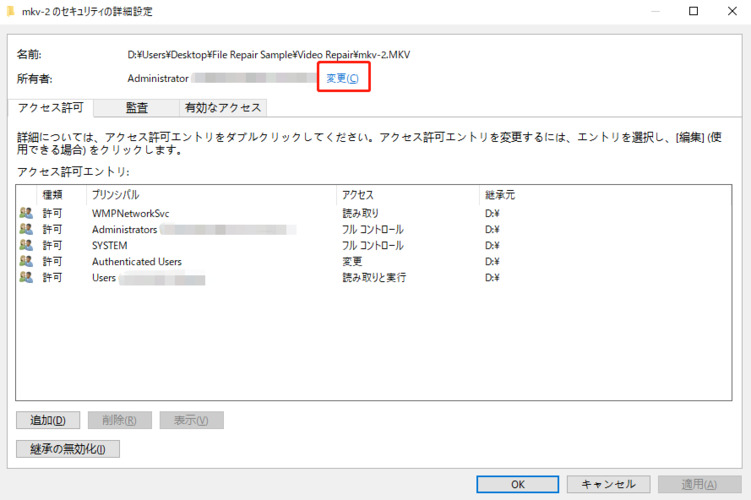Click the file path D:¥Users¥Desktop text

coord(268,55)
